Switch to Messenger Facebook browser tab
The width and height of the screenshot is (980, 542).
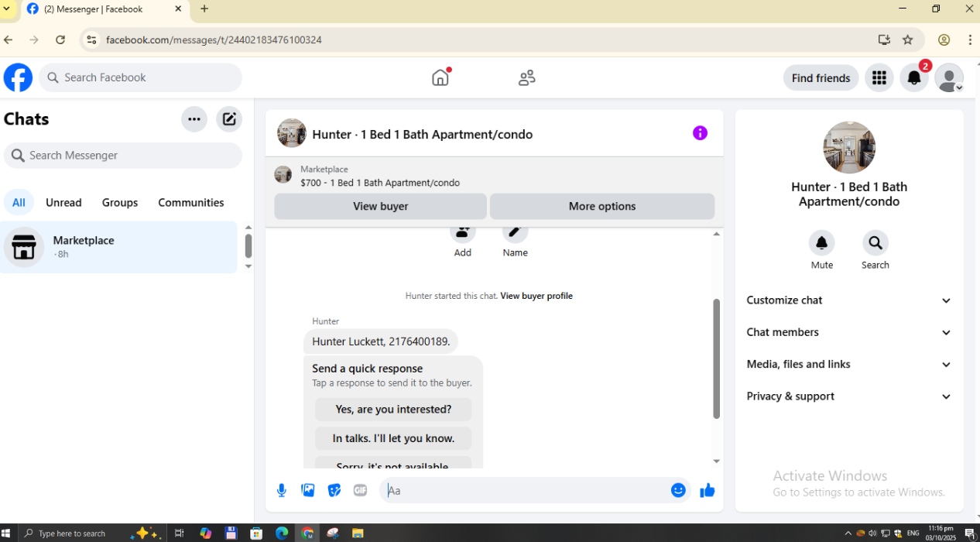coord(105,9)
